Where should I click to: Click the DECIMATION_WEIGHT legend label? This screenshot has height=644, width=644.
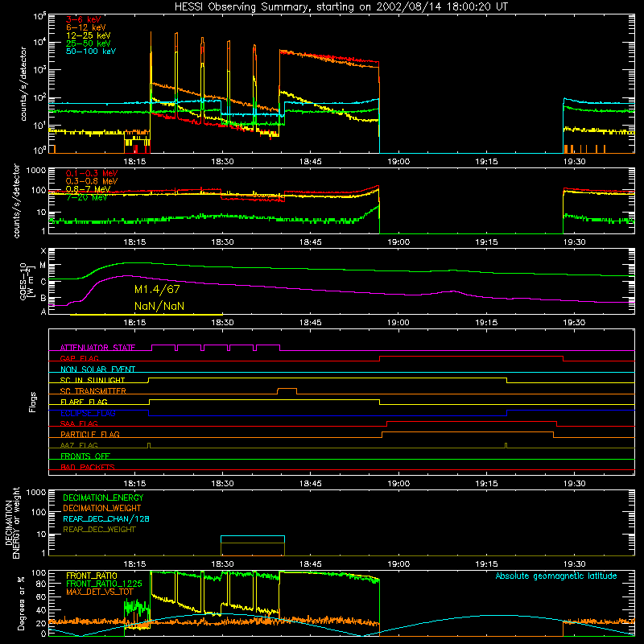tap(102, 509)
